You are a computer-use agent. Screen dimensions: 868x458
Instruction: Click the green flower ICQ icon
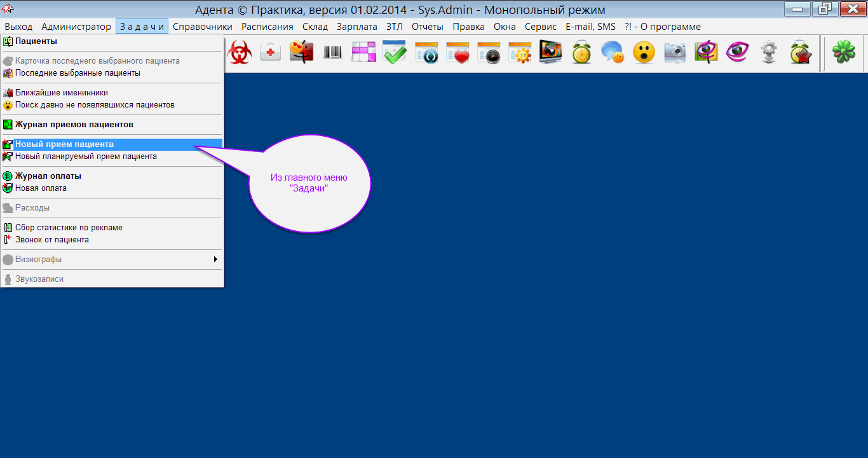click(844, 53)
